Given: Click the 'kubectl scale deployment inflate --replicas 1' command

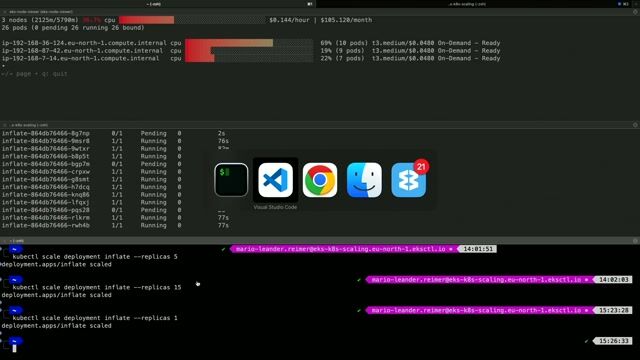Looking at the screenshot, I should click(95, 318).
